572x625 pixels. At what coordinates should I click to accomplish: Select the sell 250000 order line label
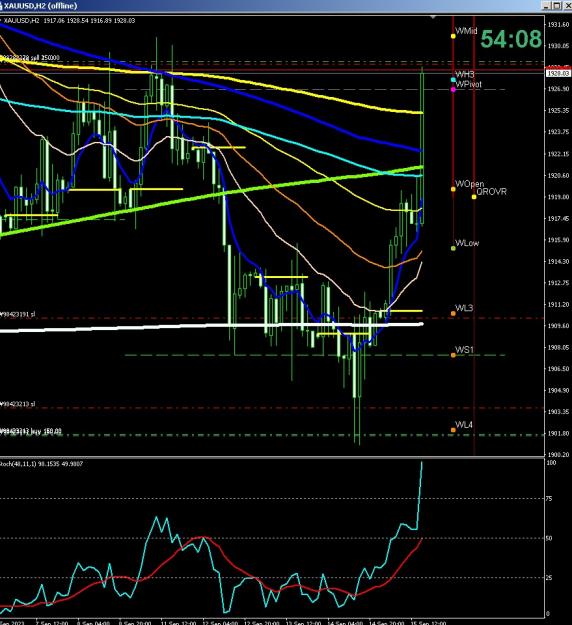(30, 58)
